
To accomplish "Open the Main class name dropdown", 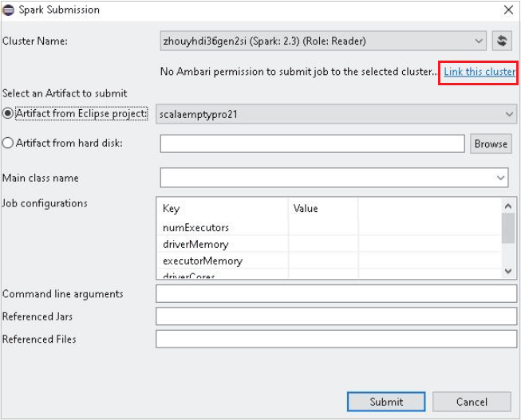I will tap(501, 178).
